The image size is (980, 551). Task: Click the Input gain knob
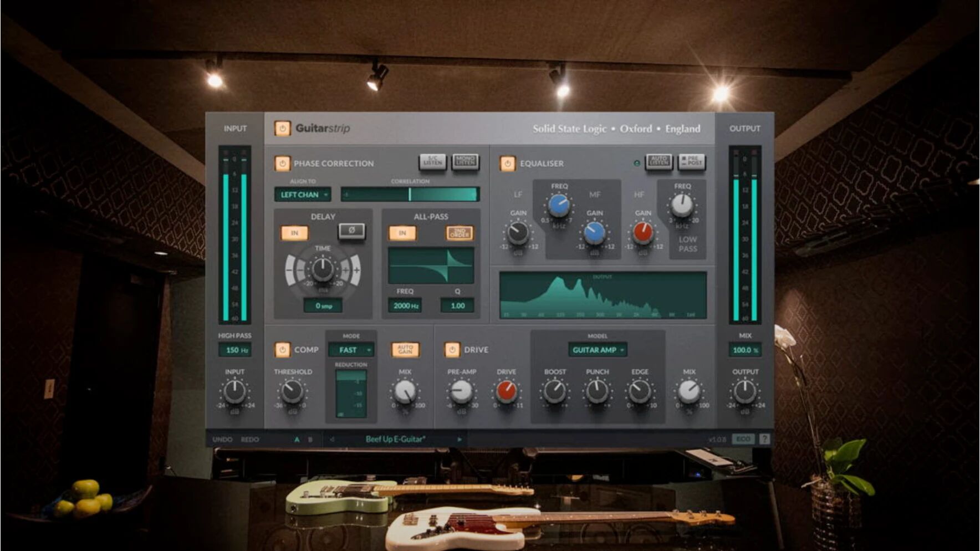(235, 391)
